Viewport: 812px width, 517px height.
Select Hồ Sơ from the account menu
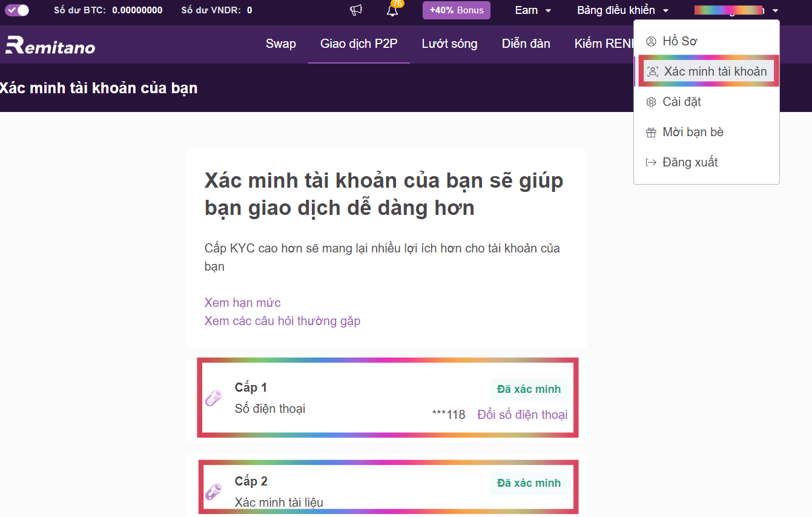(706, 41)
